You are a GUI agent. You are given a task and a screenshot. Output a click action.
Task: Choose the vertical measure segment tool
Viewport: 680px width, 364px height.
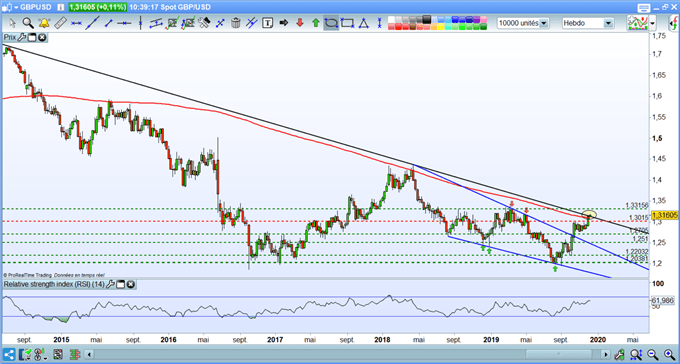point(379,23)
